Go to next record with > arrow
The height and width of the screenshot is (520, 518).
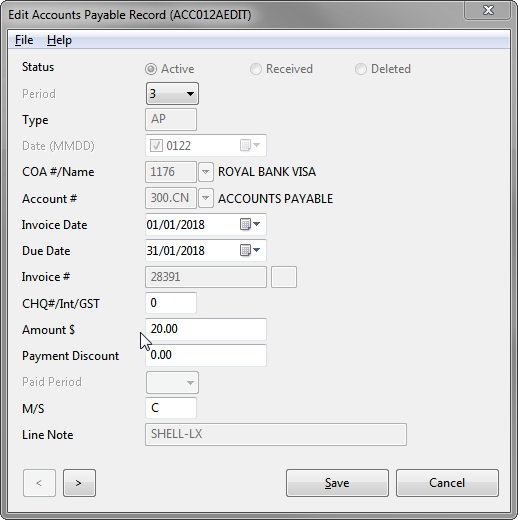tap(79, 483)
